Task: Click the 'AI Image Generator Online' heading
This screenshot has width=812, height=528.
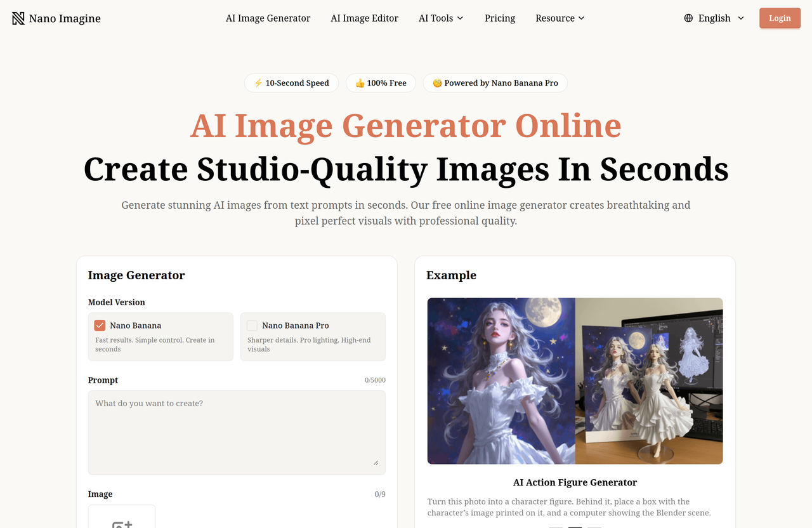Action: [406, 125]
